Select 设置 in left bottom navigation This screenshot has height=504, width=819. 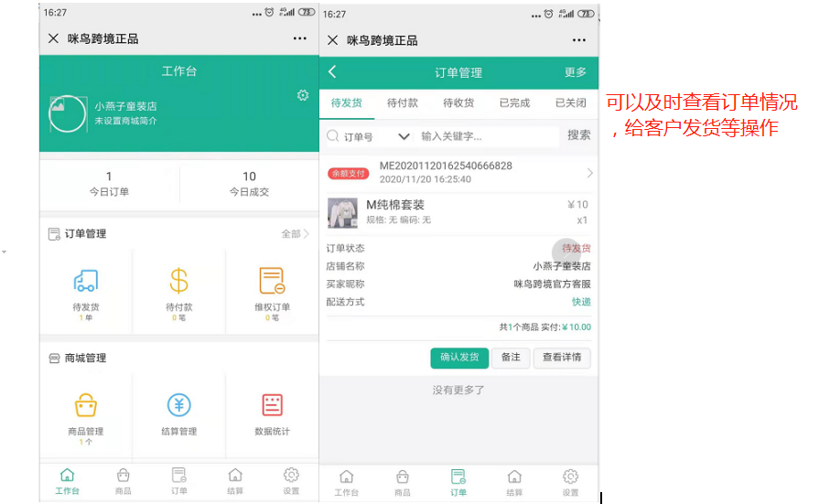pos(291,481)
